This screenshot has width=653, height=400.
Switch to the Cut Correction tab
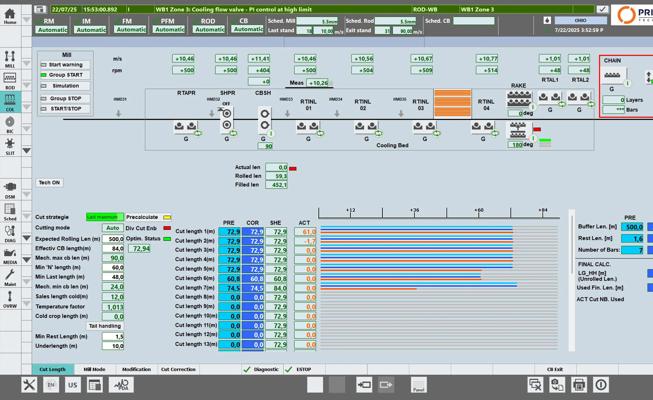(178, 369)
